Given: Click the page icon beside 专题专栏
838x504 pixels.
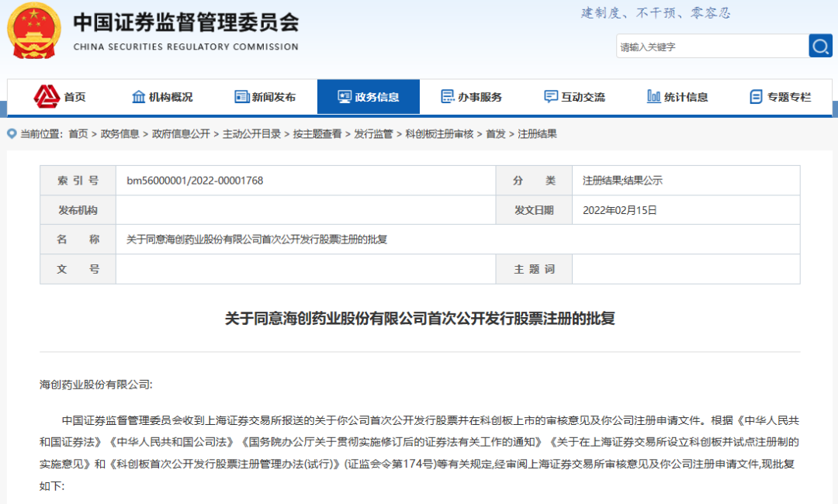Looking at the screenshot, I should pyautogui.click(x=757, y=97).
